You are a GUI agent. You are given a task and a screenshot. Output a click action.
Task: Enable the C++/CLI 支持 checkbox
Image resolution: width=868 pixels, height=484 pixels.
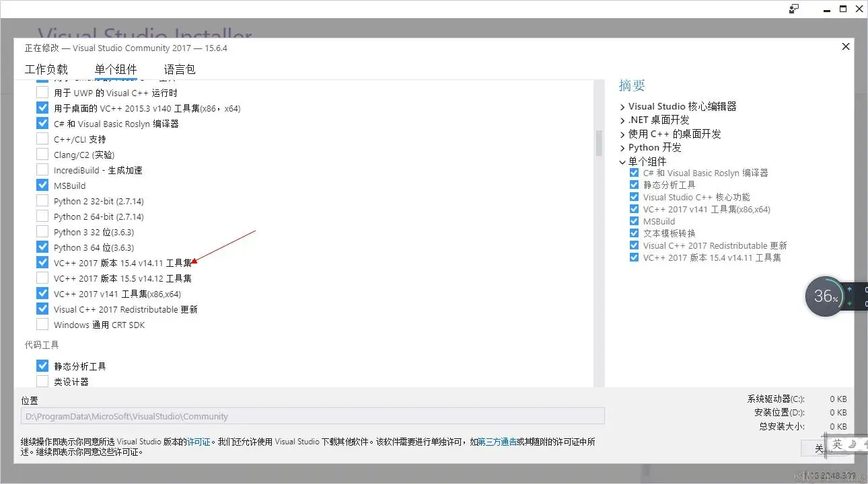[42, 139]
